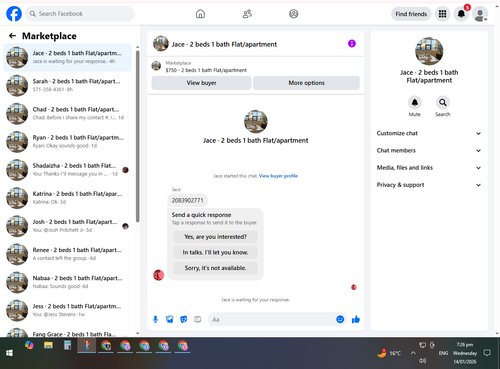This screenshot has width=500, height=369.
Task: Open the Katrina conversation in the list
Action: click(67, 198)
